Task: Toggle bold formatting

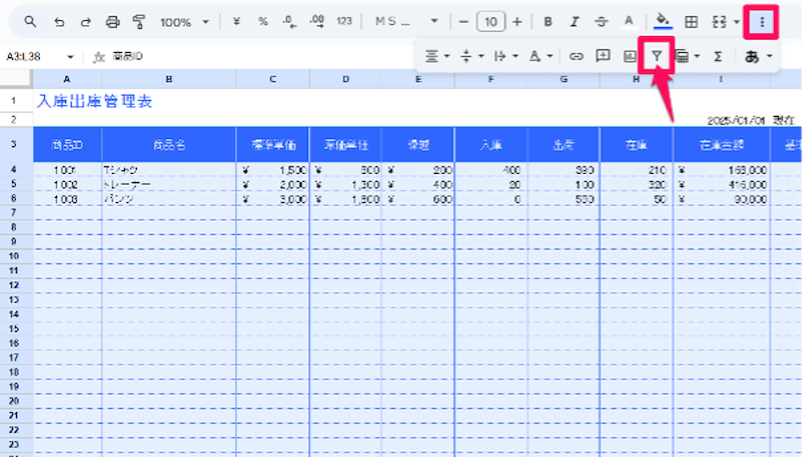Action: tap(548, 22)
